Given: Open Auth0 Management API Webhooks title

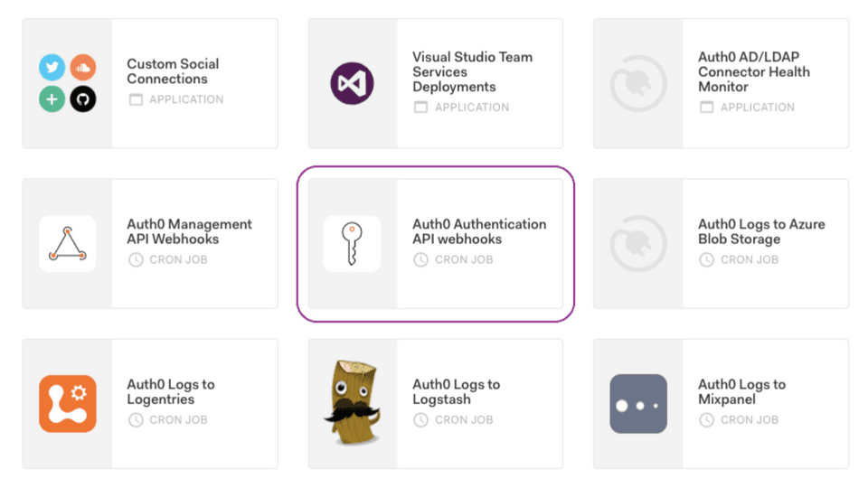Looking at the screenshot, I should point(189,231).
